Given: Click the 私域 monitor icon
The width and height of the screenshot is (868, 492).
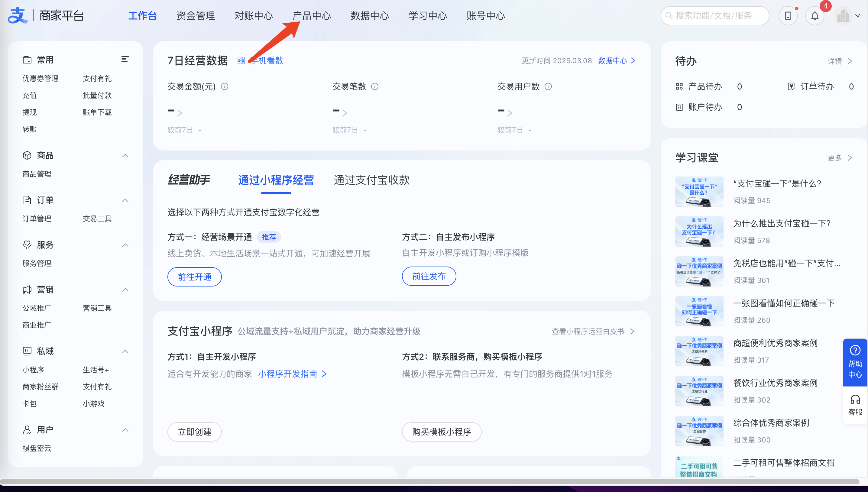Looking at the screenshot, I should pyautogui.click(x=27, y=351).
